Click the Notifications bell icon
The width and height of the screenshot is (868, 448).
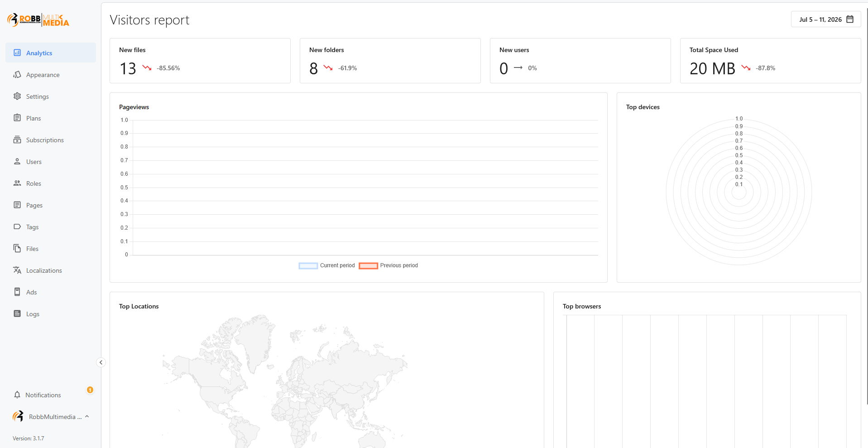[17, 395]
